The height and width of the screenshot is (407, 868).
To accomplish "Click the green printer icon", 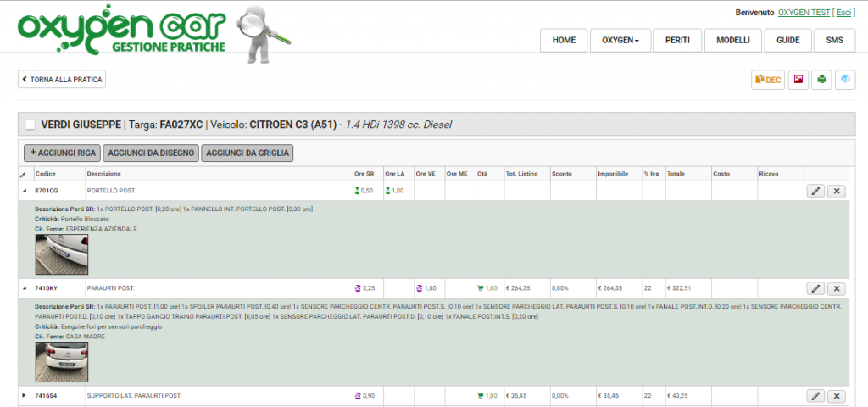I will 822,80.
